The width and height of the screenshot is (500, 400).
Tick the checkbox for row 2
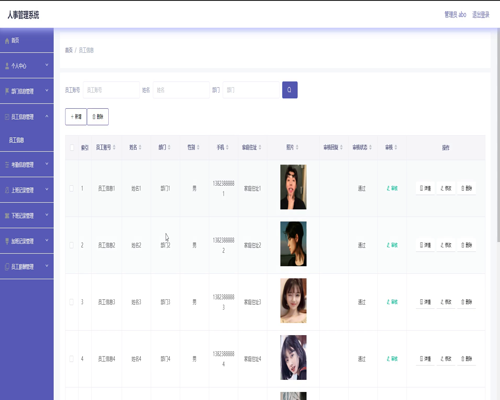point(71,245)
